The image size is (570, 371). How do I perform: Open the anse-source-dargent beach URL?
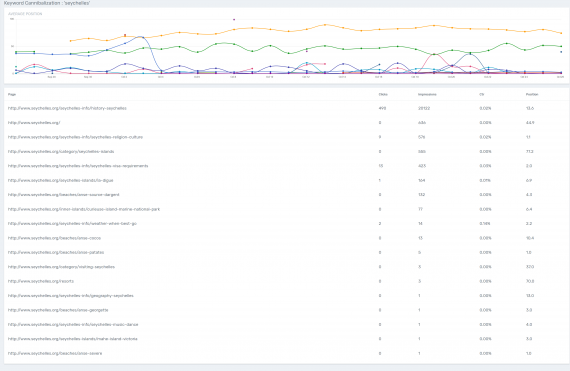(64, 195)
